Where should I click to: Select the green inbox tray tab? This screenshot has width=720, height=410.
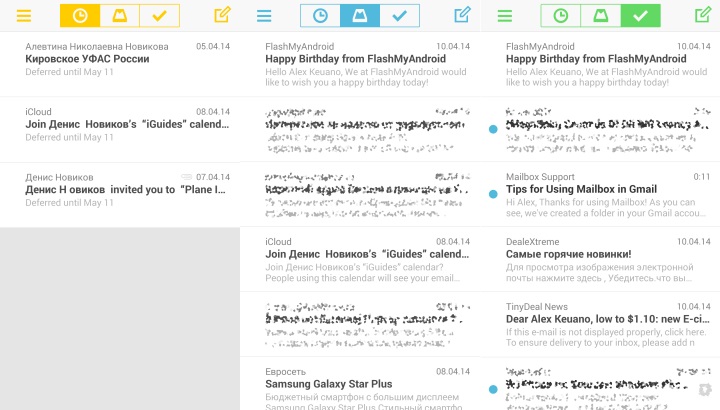pyautogui.click(x=601, y=16)
